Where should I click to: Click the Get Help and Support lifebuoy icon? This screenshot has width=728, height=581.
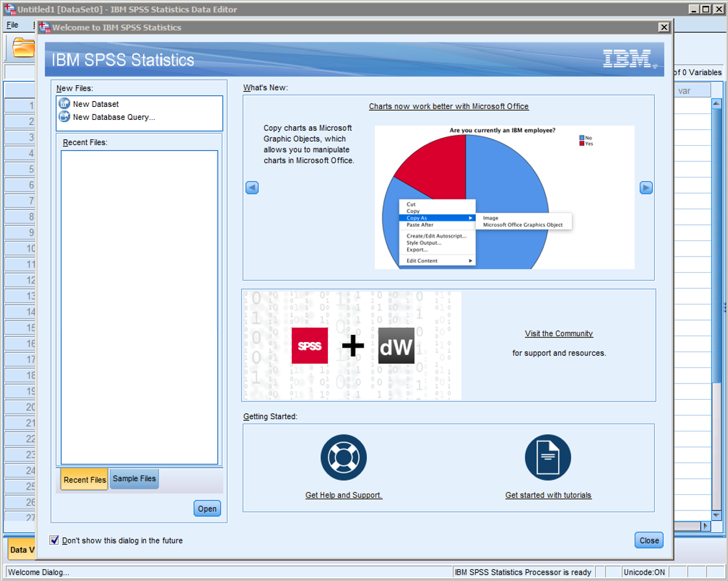point(344,457)
